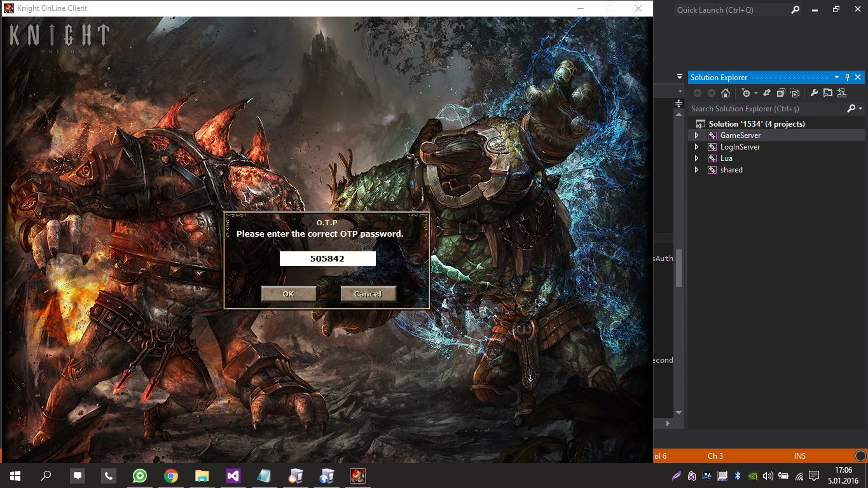This screenshot has width=868, height=488.
Task: Expand the GameServer project
Action: pyautogui.click(x=696, y=136)
